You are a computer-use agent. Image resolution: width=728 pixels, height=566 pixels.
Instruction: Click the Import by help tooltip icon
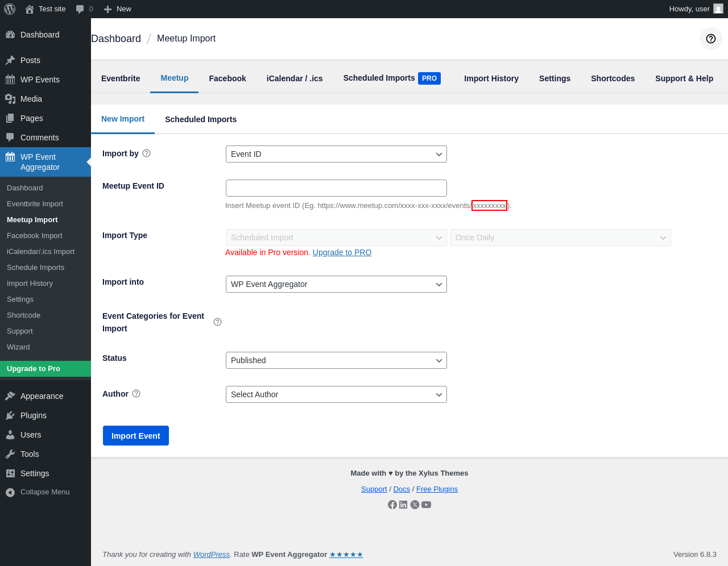pos(146,153)
